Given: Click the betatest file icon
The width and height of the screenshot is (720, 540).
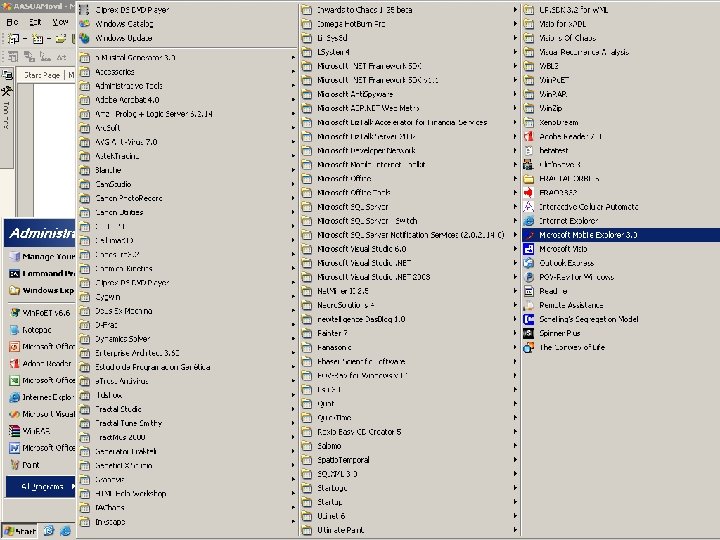Looking at the screenshot, I should [529, 151].
